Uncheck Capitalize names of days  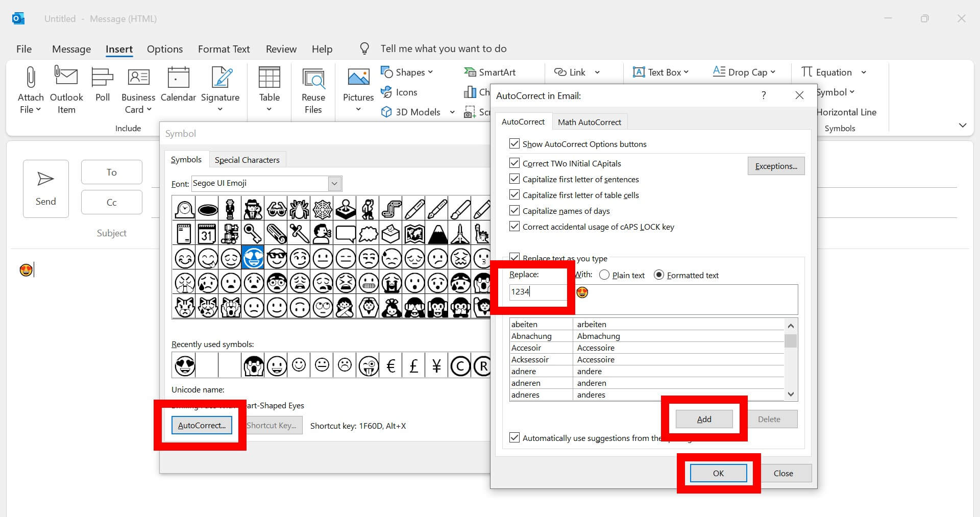[x=514, y=210]
